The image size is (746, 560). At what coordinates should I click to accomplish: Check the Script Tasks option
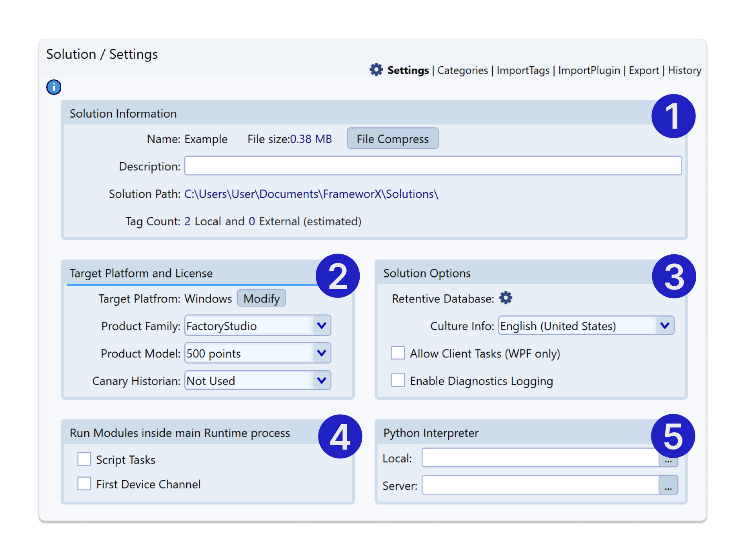pyautogui.click(x=84, y=459)
